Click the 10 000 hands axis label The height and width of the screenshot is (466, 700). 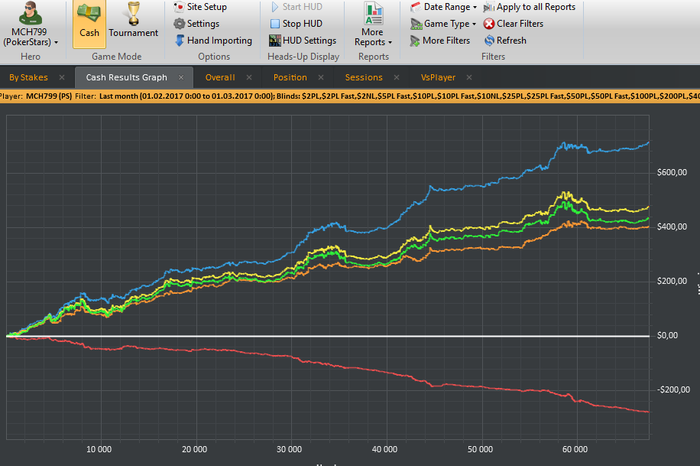pos(99,449)
